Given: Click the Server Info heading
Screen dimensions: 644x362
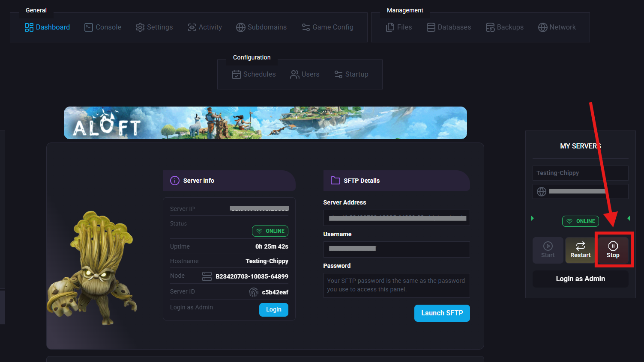Looking at the screenshot, I should pyautogui.click(x=199, y=181).
